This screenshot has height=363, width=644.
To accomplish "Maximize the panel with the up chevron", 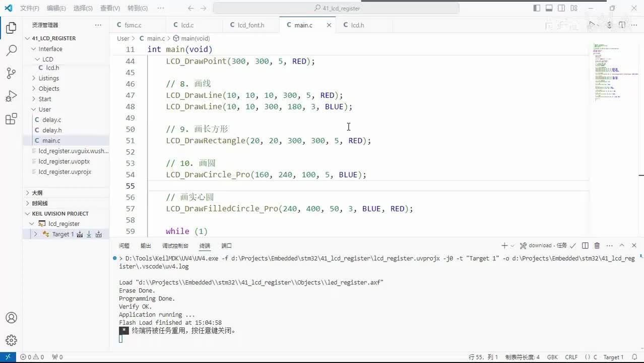I will 621,246.
